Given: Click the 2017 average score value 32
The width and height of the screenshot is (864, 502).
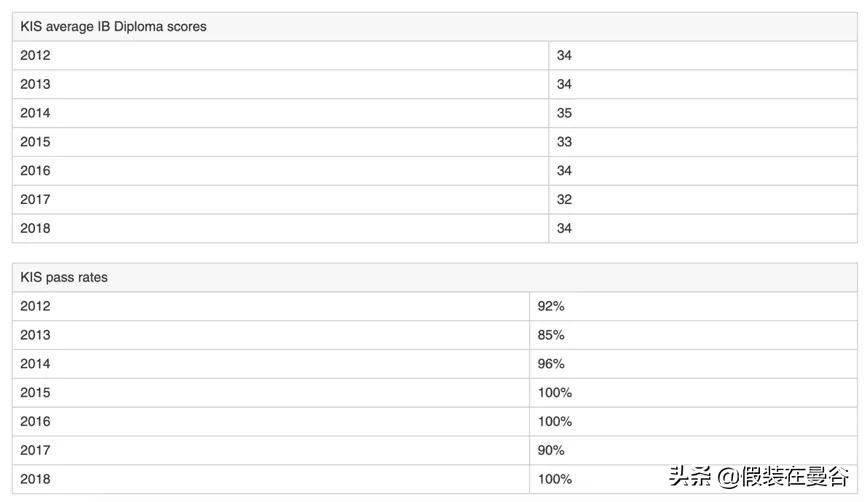Looking at the screenshot, I should click(x=564, y=200).
